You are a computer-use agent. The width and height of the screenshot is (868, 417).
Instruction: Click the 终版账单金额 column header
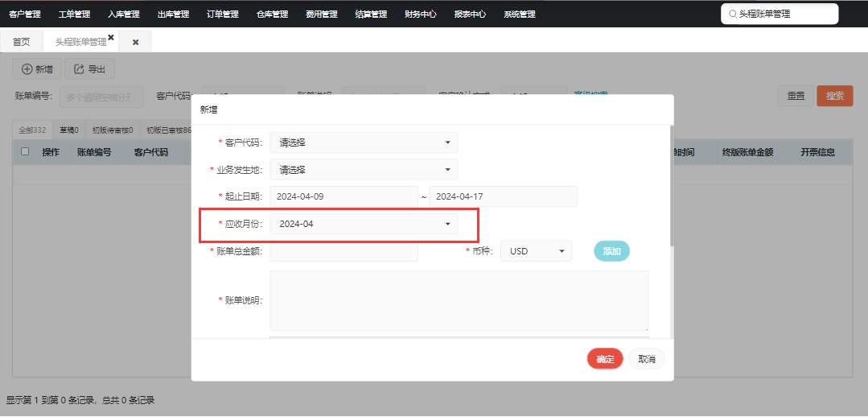[x=747, y=152]
